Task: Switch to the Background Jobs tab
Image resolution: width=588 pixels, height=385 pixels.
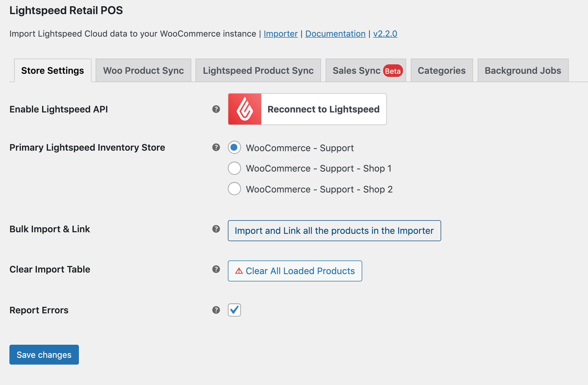Action: click(523, 70)
